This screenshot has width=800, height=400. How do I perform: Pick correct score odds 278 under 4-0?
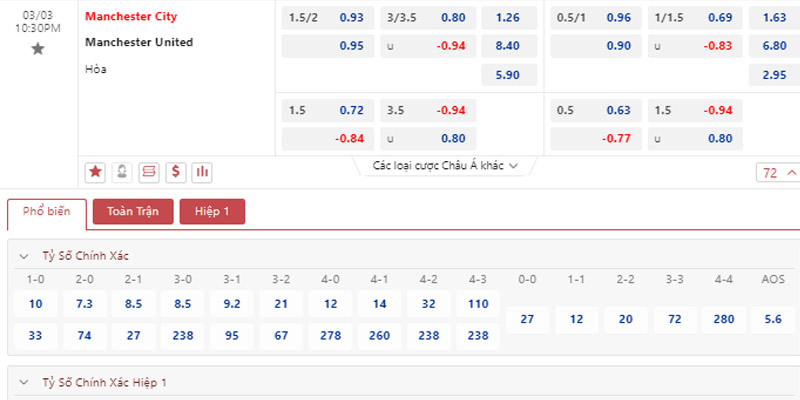point(331,336)
